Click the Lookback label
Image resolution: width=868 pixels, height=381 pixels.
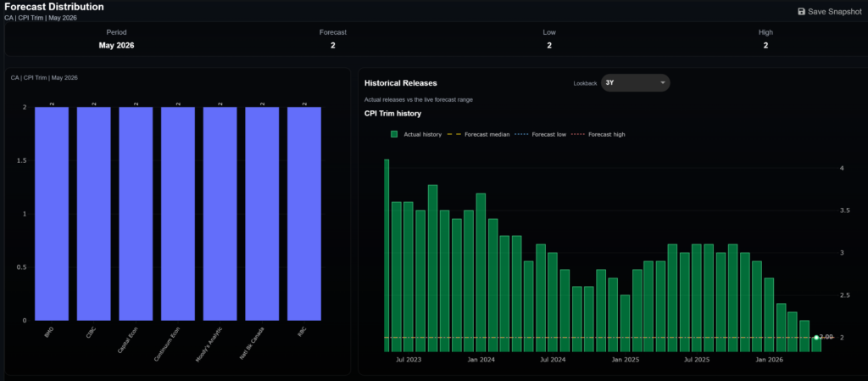point(585,83)
